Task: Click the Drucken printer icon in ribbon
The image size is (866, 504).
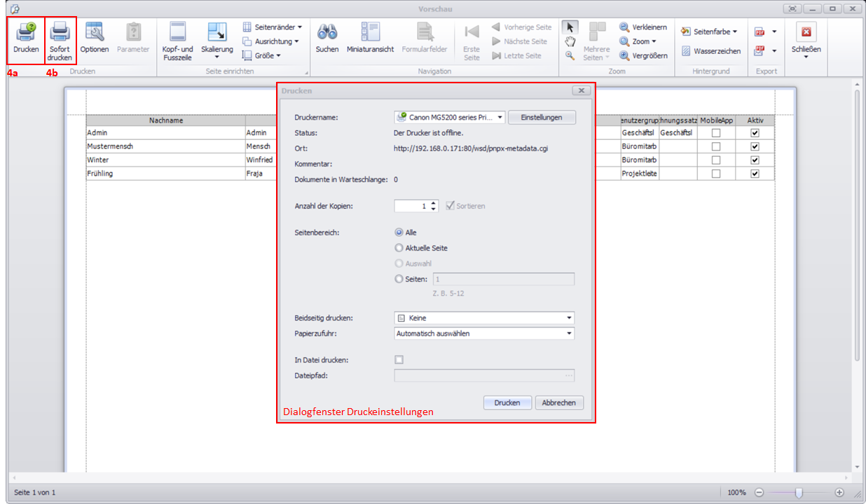Action: pos(26,34)
